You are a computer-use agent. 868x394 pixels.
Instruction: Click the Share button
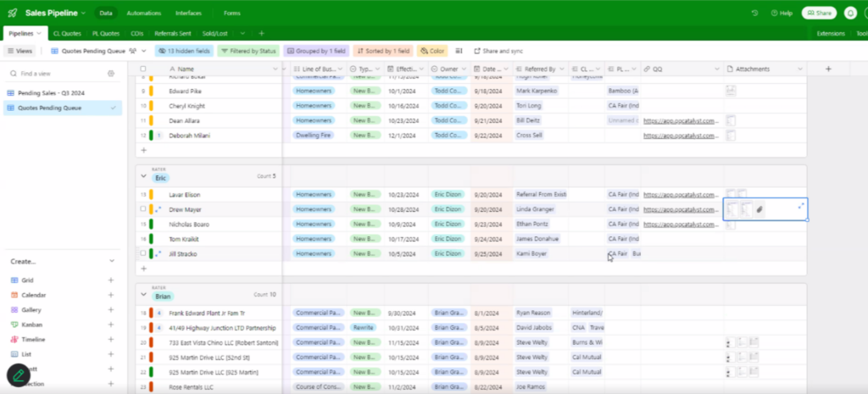click(x=819, y=14)
